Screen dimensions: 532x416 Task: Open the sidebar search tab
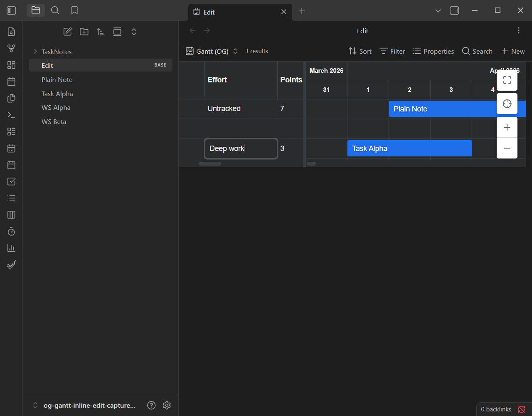pos(55,10)
